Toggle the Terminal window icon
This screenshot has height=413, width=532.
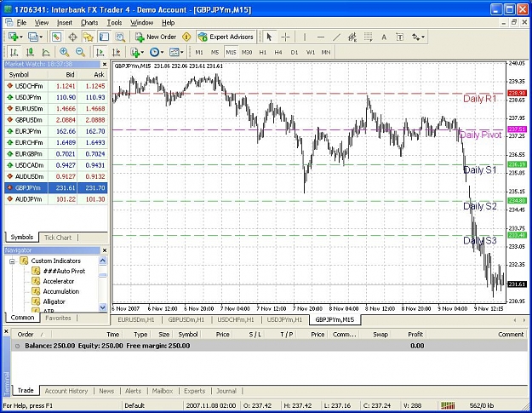point(104,37)
